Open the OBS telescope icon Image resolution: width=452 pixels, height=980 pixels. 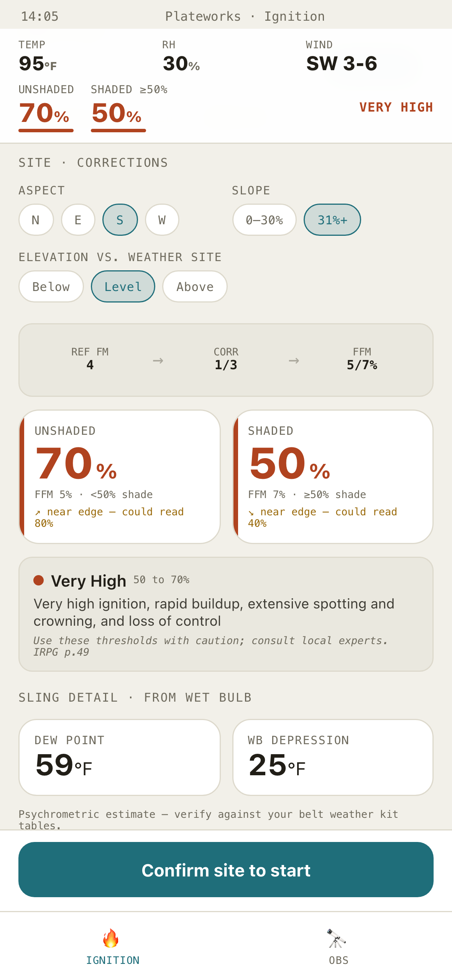point(336,938)
